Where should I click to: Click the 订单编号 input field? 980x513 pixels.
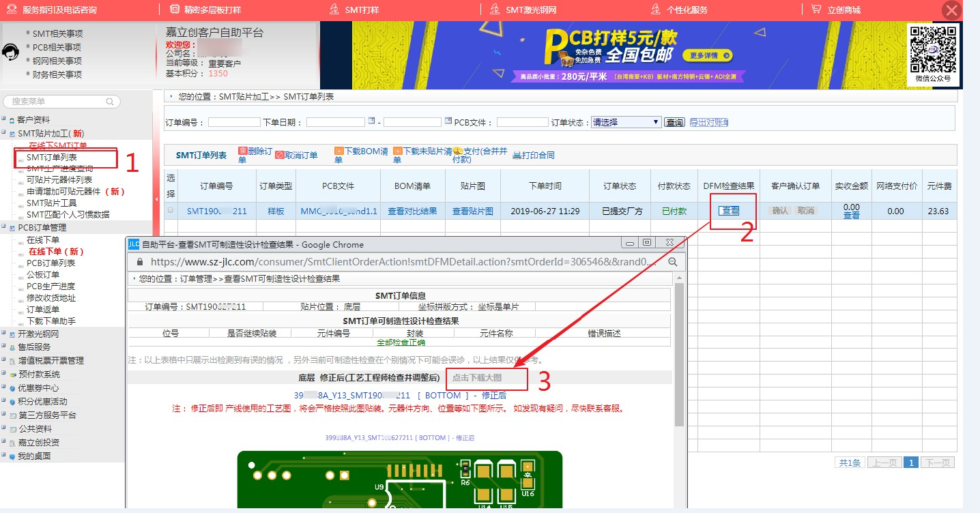click(x=234, y=123)
